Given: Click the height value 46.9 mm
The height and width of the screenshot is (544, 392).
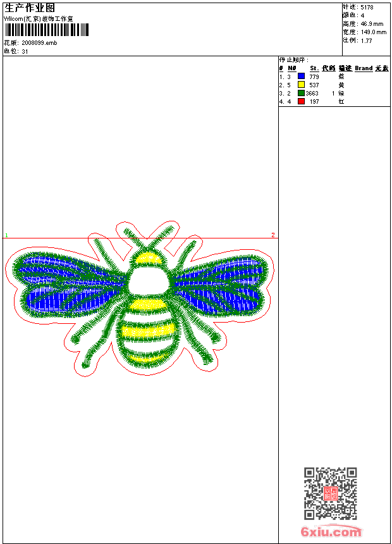Looking at the screenshot, I should [x=372, y=24].
